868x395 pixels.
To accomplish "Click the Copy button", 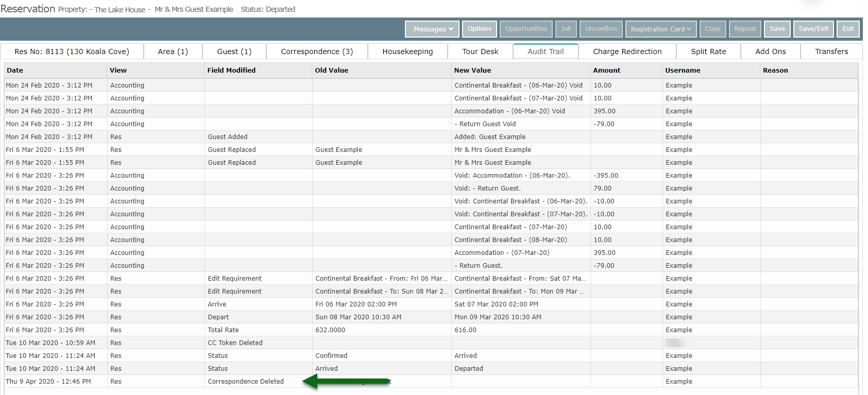I will (713, 29).
